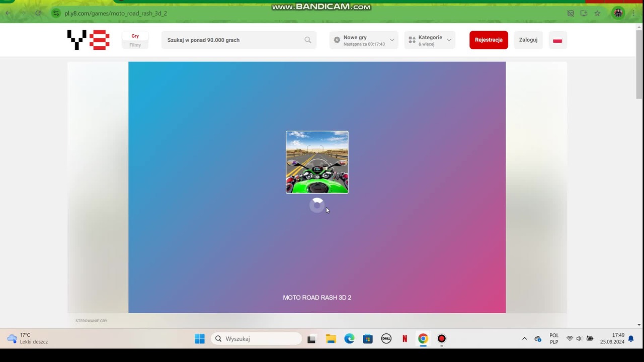
Task: Expand the Kategorie dropdown
Action: click(x=430, y=40)
